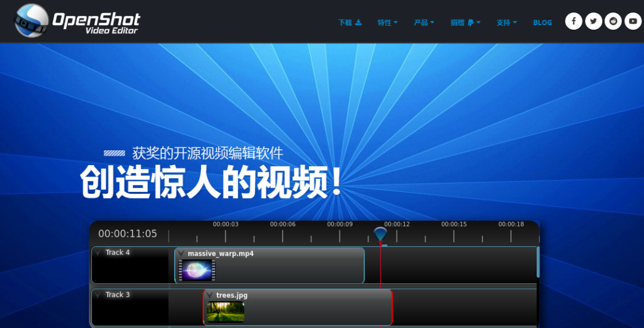Click the 00:00:09 ruler label

click(x=340, y=224)
